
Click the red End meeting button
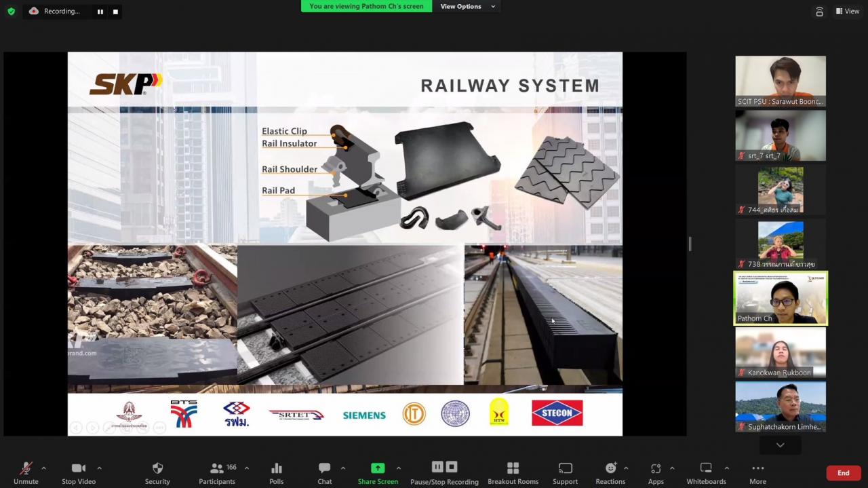point(844,473)
